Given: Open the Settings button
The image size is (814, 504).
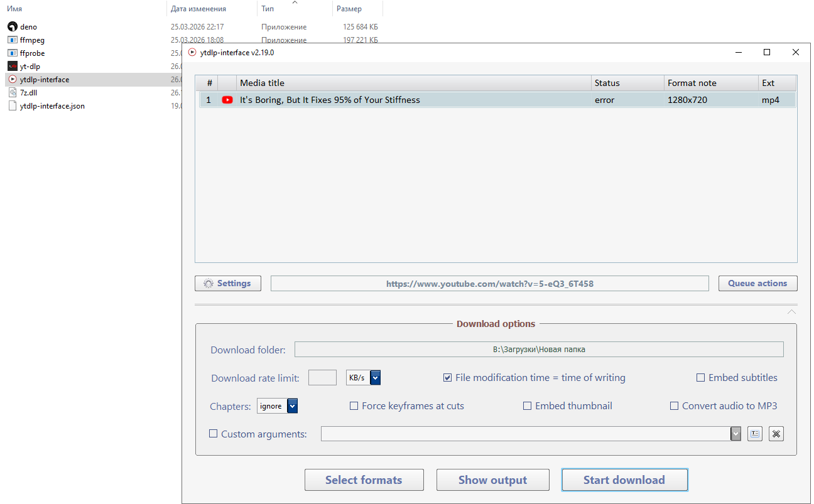Looking at the screenshot, I should [227, 284].
